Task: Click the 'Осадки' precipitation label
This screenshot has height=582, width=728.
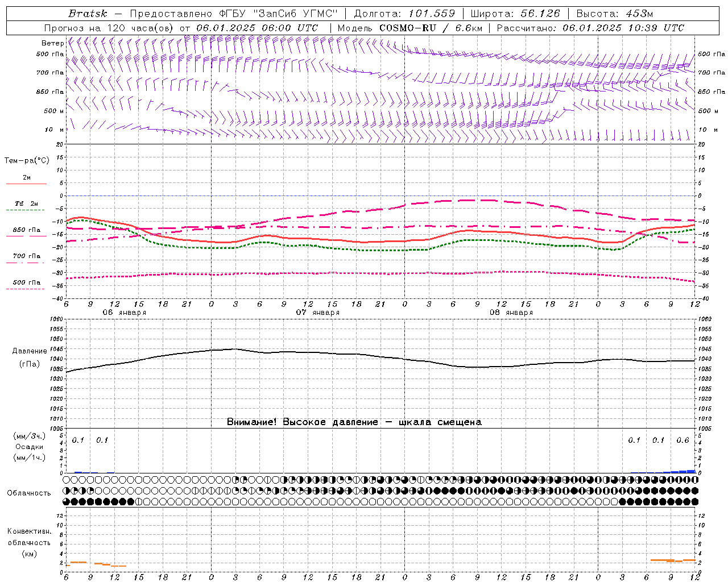Action: pyautogui.click(x=30, y=447)
